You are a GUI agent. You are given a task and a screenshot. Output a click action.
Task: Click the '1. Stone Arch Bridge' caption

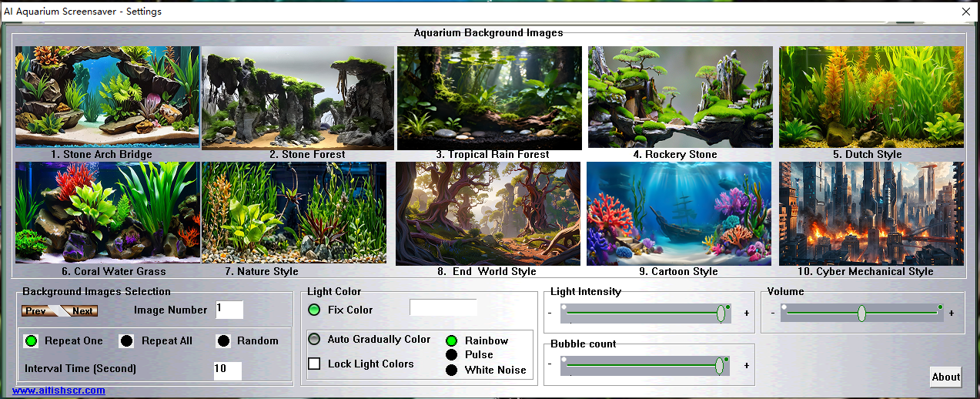pyautogui.click(x=102, y=154)
